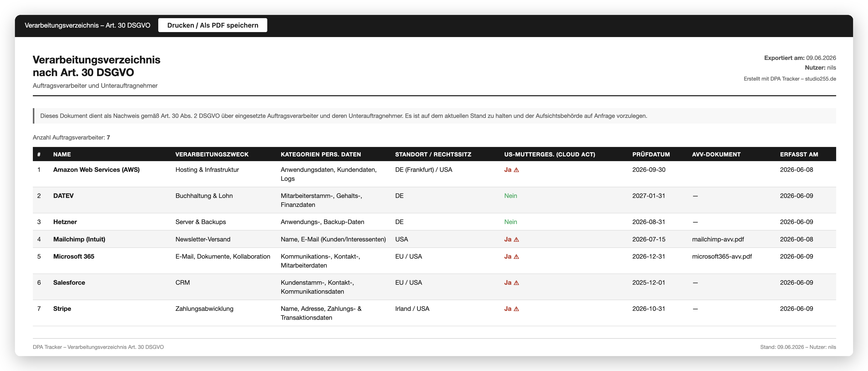Click the warning triangle in Microsoft 365 row
Image resolution: width=868 pixels, height=371 pixels.
tap(516, 257)
